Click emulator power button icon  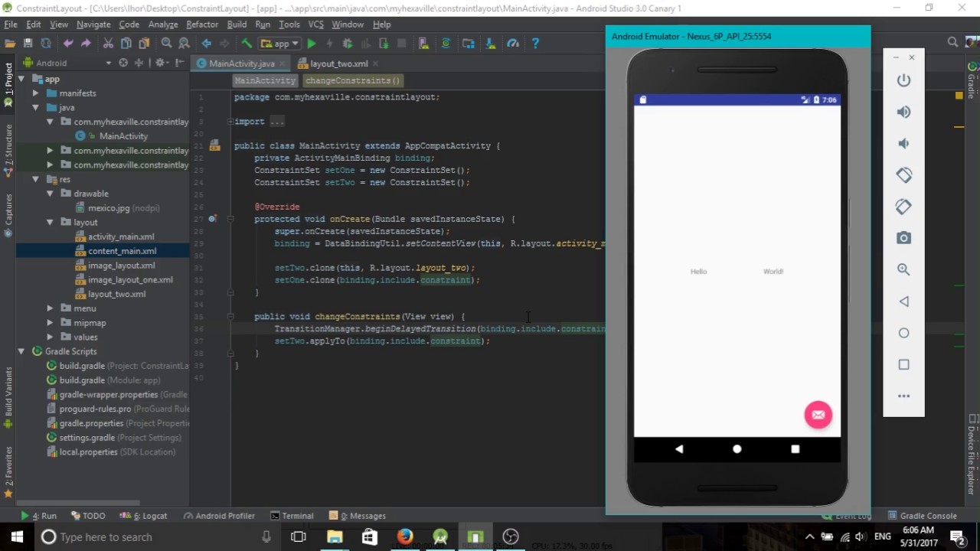(x=903, y=80)
